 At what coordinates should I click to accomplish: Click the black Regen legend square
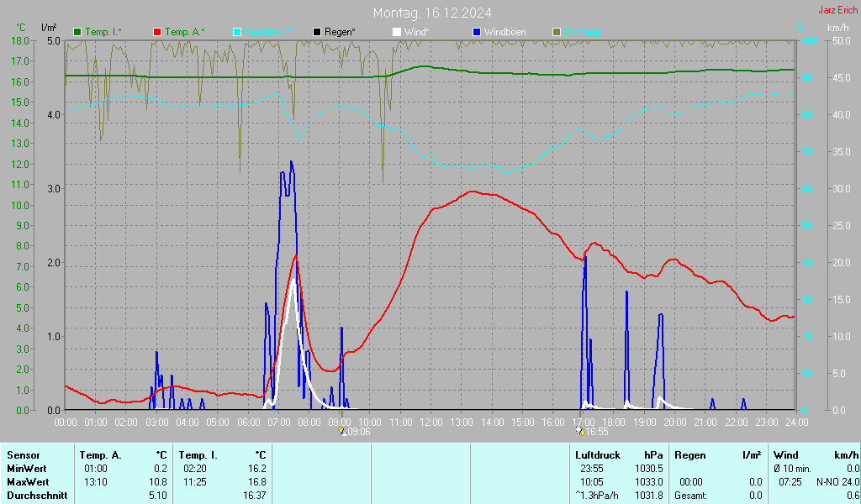point(317,32)
